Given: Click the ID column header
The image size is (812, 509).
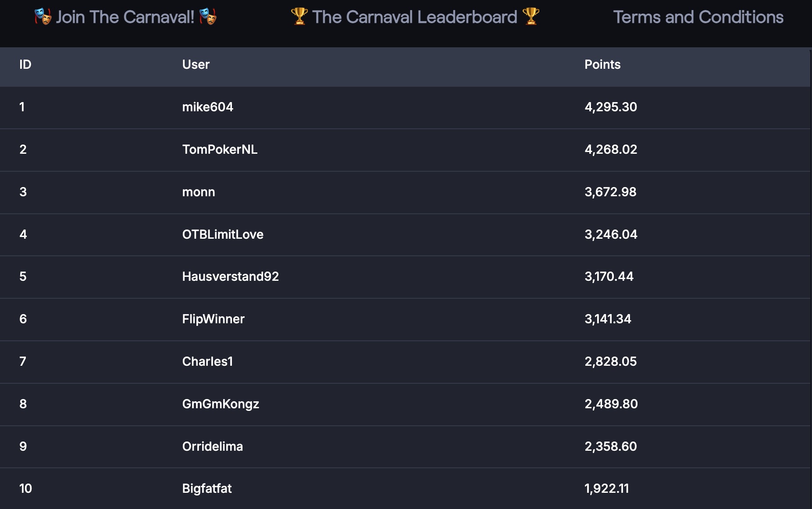Looking at the screenshot, I should (x=25, y=64).
